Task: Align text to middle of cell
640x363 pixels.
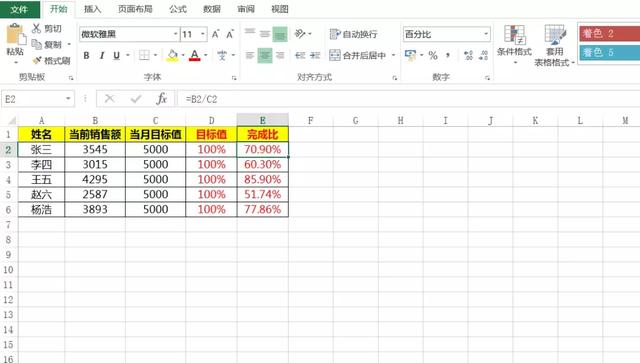Action: (x=265, y=34)
